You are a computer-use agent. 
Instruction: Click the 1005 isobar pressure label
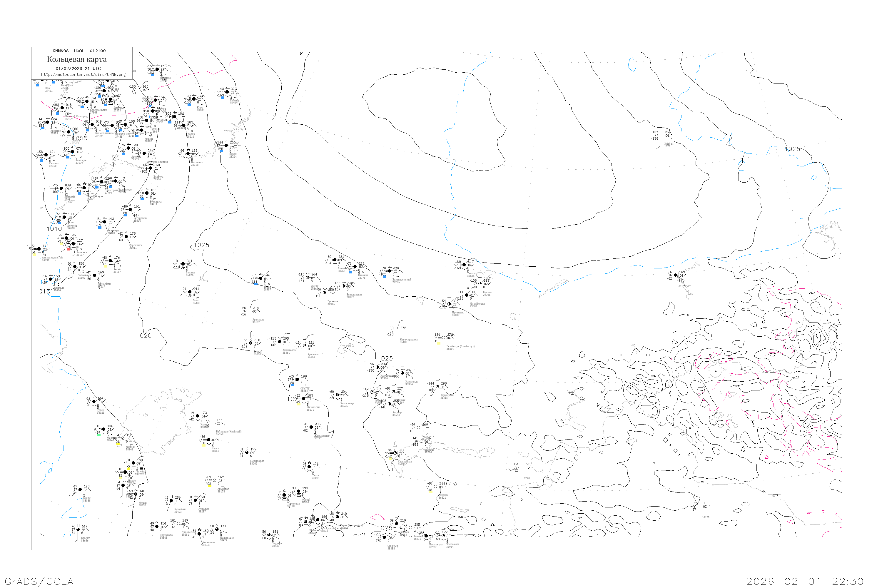[x=80, y=138]
